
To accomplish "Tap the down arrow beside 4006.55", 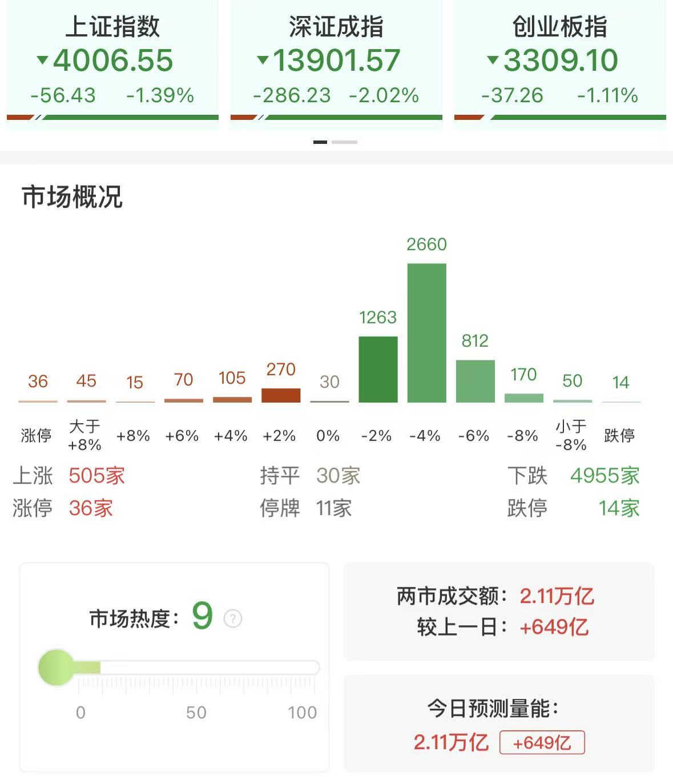I will (x=42, y=59).
